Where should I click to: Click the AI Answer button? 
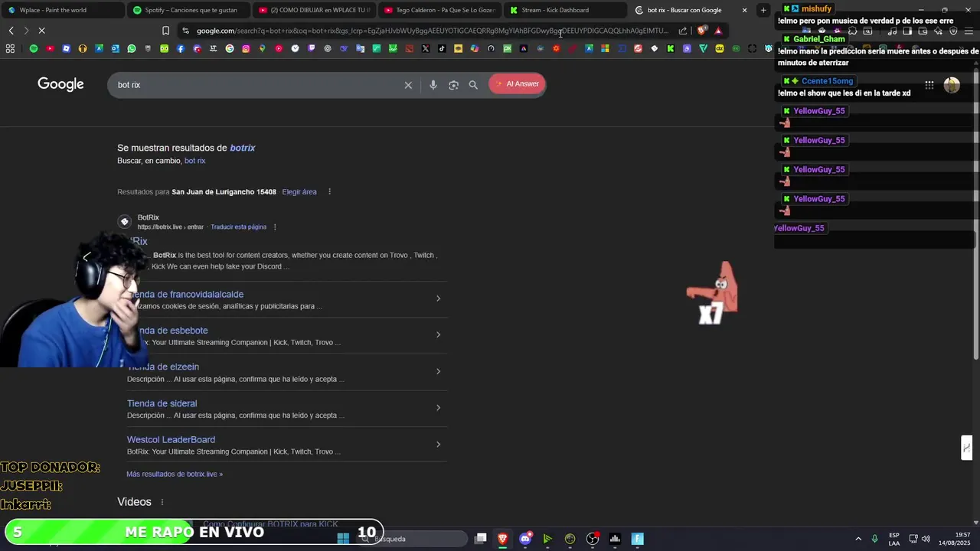click(518, 84)
